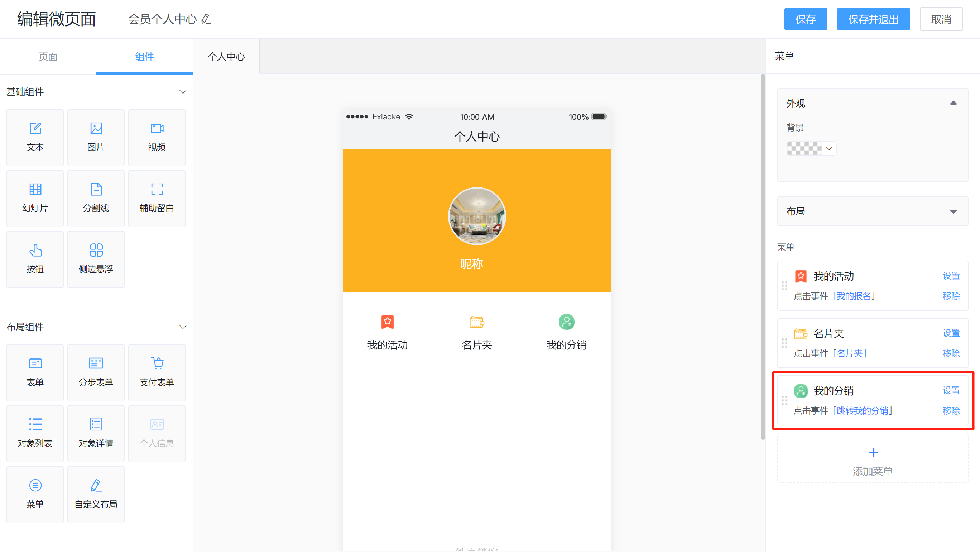Image resolution: width=980 pixels, height=552 pixels.
Task: Expand the 布局 panel
Action: click(953, 211)
